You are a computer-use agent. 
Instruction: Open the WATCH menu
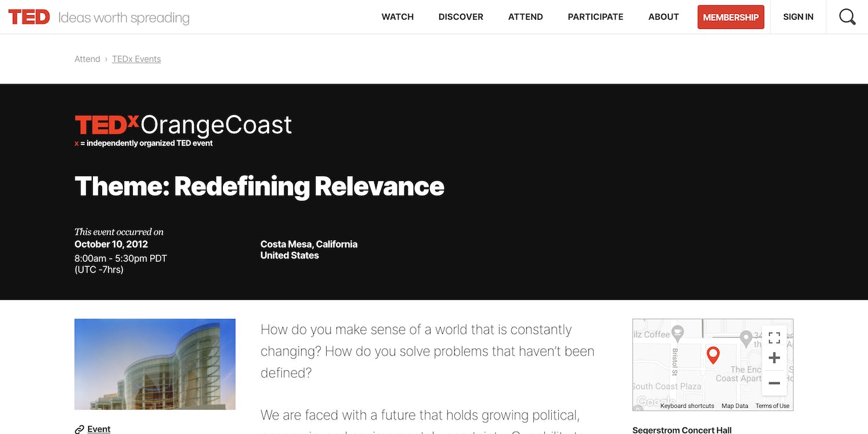coord(397,17)
